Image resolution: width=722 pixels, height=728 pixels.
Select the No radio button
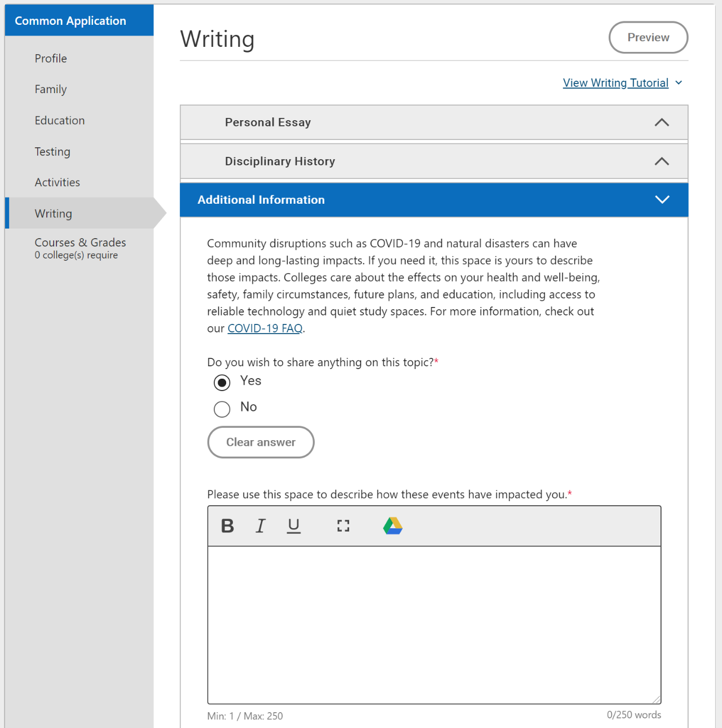pyautogui.click(x=222, y=409)
